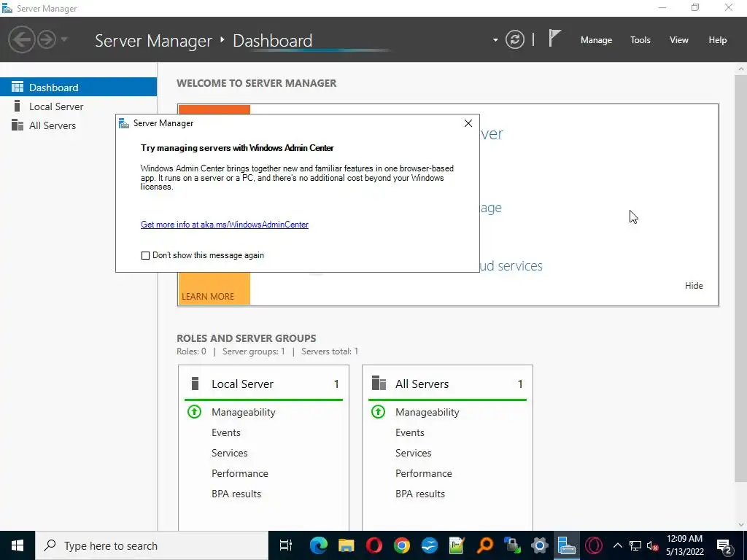The height and width of the screenshot is (560, 747).
Task: Launch Microsoft Edge from the taskbar
Action: [x=318, y=545]
